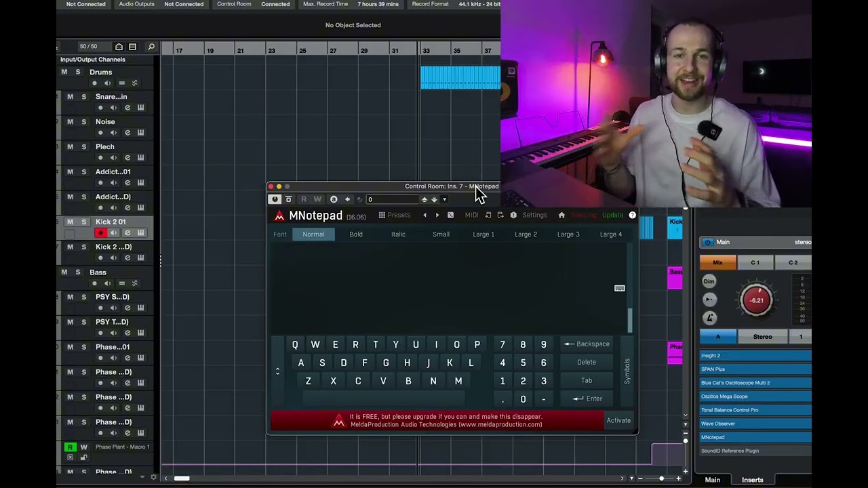This screenshot has height=488, width=868.
Task: Solo the Noise track
Action: coord(84,122)
